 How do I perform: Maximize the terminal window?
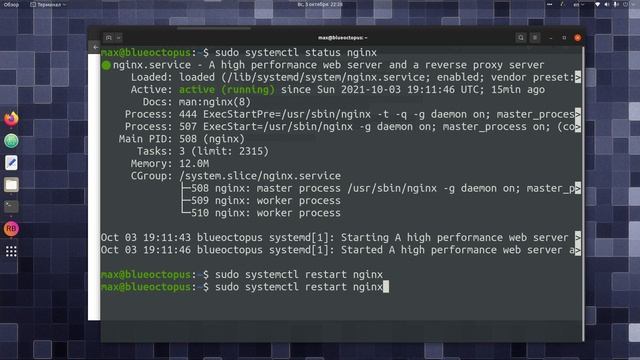(x=564, y=38)
